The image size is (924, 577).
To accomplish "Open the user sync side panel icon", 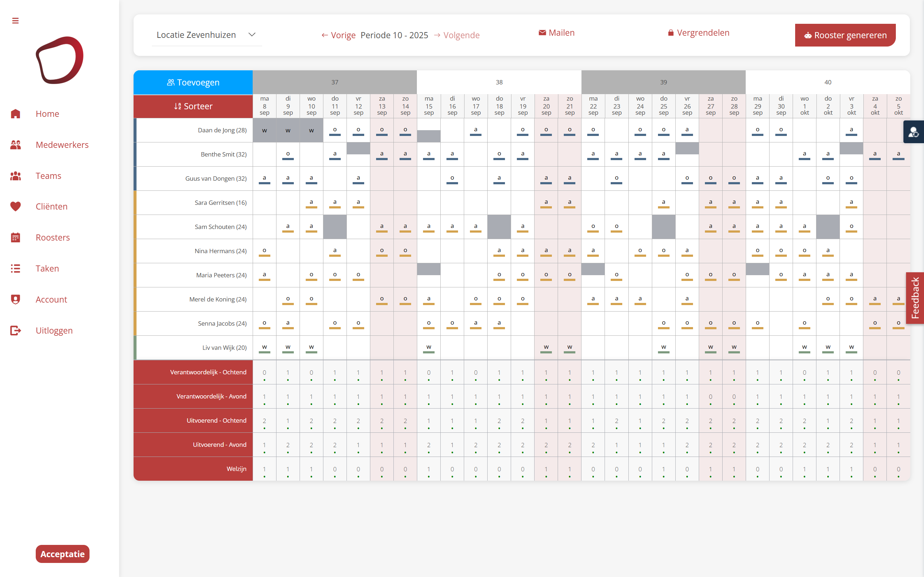I will [913, 132].
